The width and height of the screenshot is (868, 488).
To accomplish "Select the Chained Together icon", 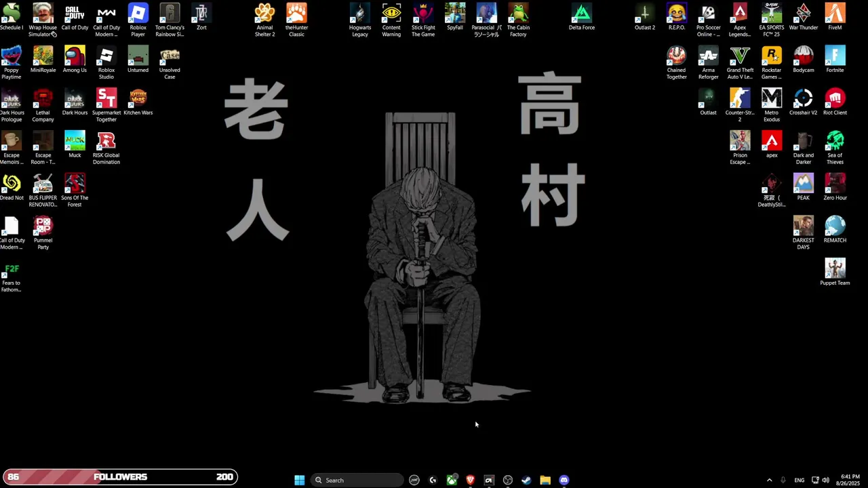I will pos(677,63).
